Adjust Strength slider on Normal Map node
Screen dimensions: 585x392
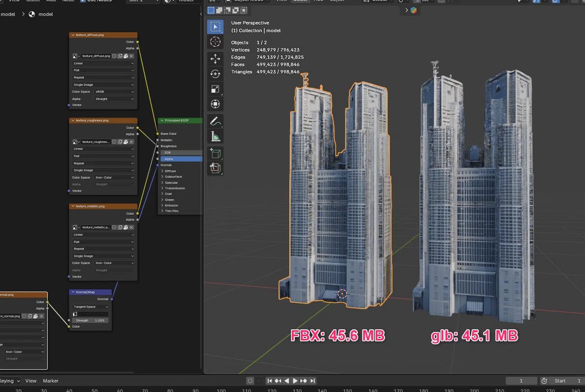91,320
